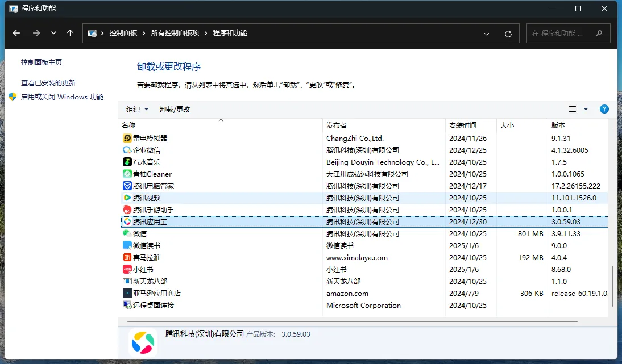
Task: Click the 喜马拉雅 app icon
Action: pos(127,257)
